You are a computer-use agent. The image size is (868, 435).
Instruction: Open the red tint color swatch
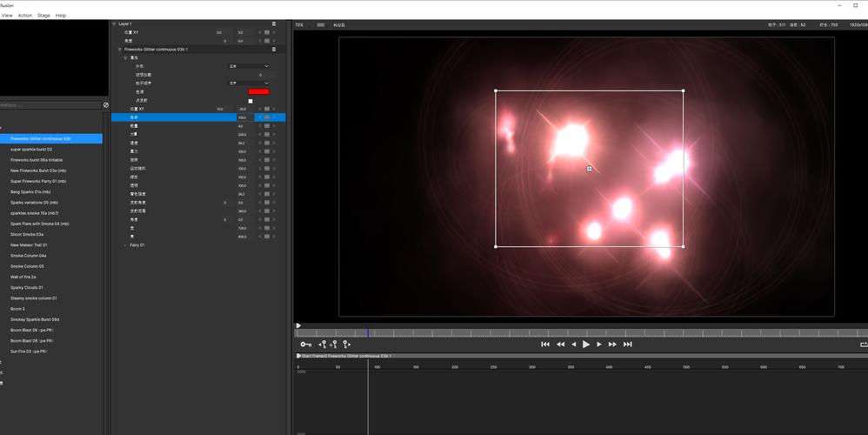(x=258, y=92)
